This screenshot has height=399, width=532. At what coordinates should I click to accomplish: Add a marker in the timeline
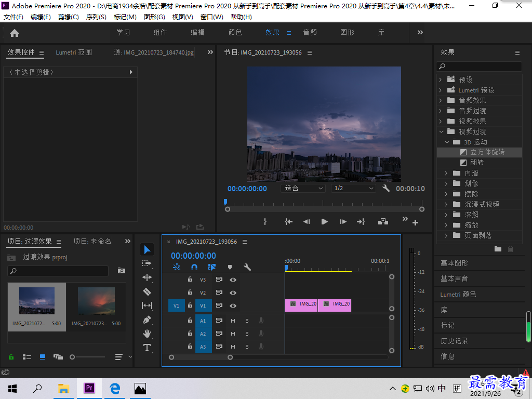pyautogui.click(x=230, y=267)
